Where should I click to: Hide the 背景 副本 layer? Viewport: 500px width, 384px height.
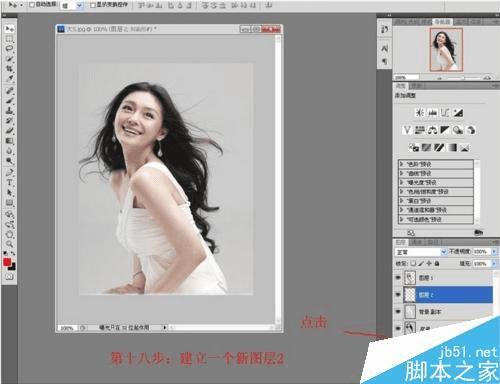[x=398, y=312]
